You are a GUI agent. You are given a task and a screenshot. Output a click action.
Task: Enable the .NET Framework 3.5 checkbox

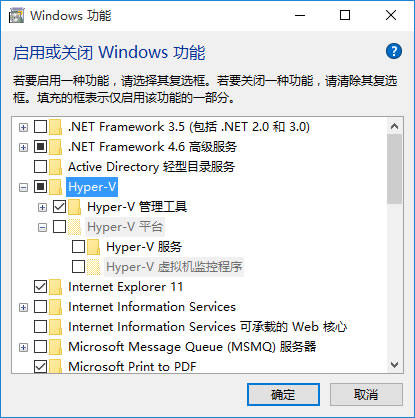point(41,127)
